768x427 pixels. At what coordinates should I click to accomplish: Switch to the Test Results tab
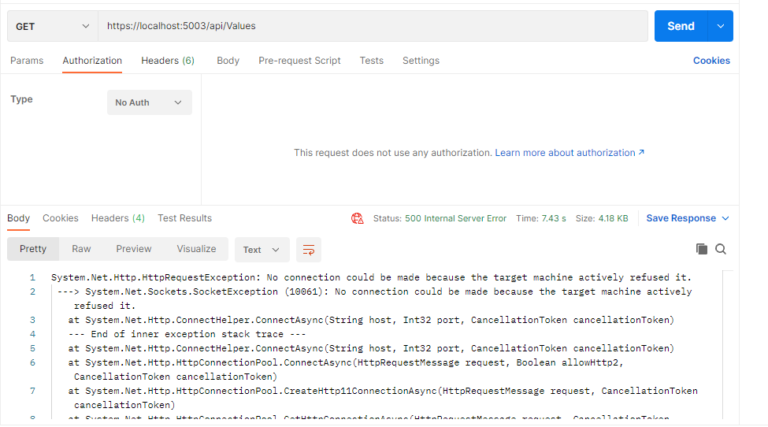point(184,218)
